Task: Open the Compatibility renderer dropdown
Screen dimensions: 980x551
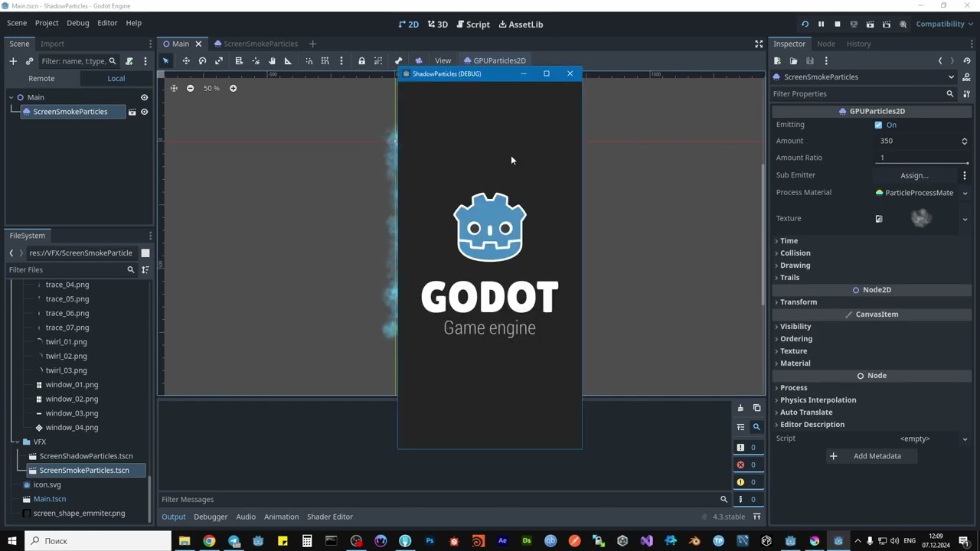Action: coord(944,24)
